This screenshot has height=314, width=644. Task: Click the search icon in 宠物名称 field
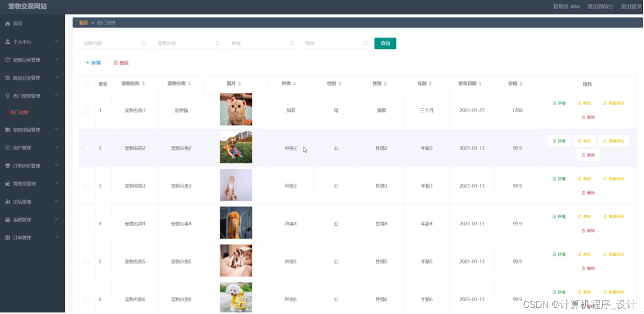(144, 43)
